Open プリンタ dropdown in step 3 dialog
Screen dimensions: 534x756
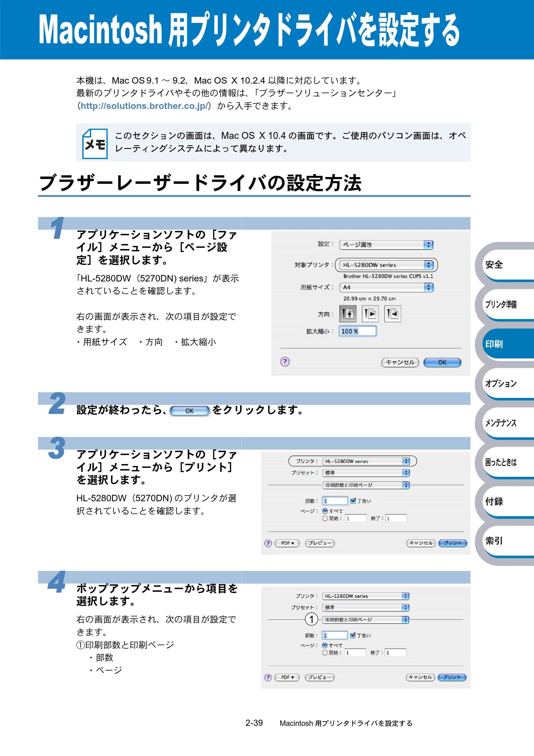pos(366,461)
